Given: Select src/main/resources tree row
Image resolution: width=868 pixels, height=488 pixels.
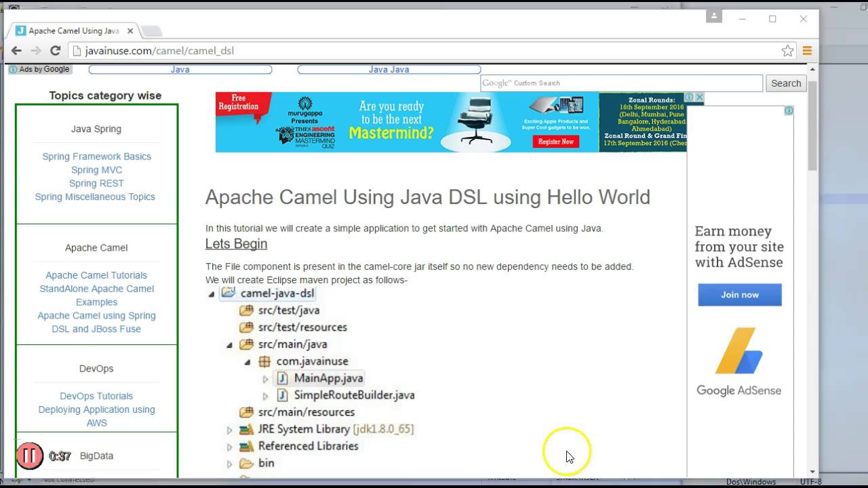Looking at the screenshot, I should [297, 412].
